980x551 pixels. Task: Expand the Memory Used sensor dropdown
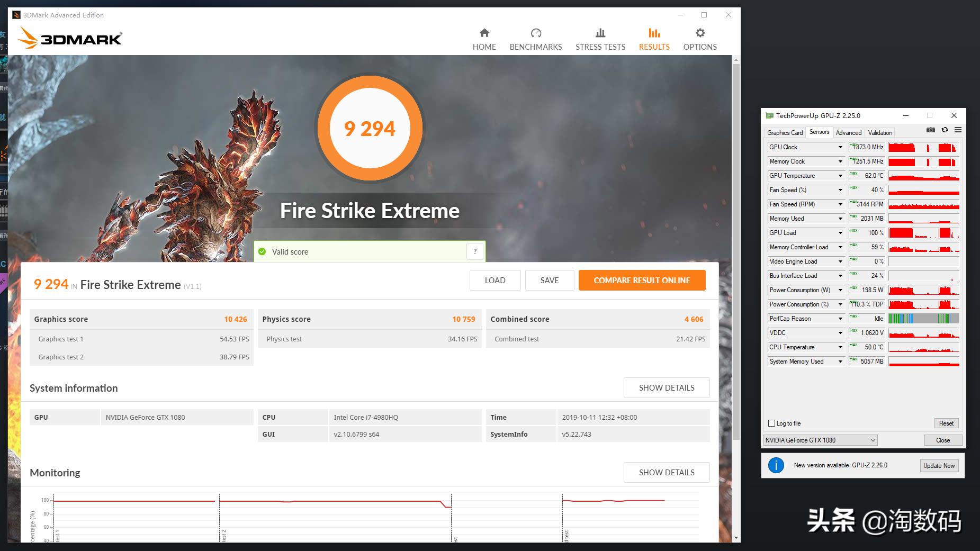tap(840, 218)
